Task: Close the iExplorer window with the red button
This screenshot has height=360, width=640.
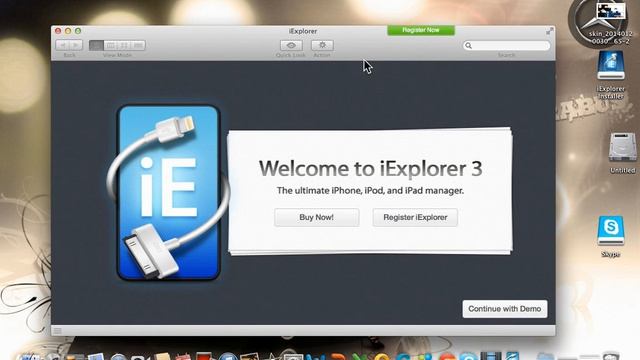Action: (x=58, y=31)
